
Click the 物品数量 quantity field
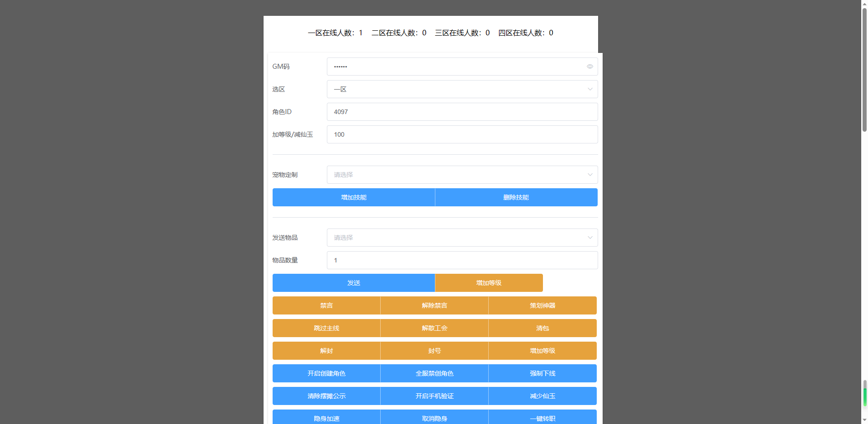coord(462,260)
